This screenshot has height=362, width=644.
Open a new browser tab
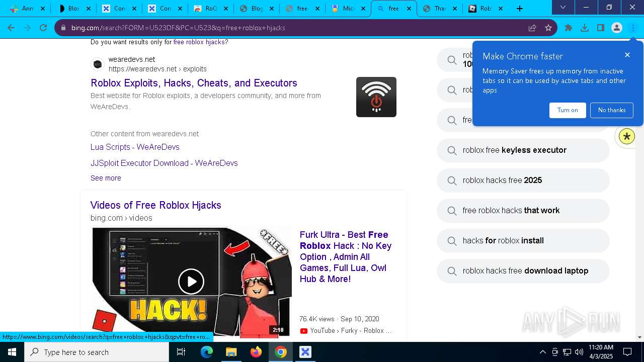(520, 9)
